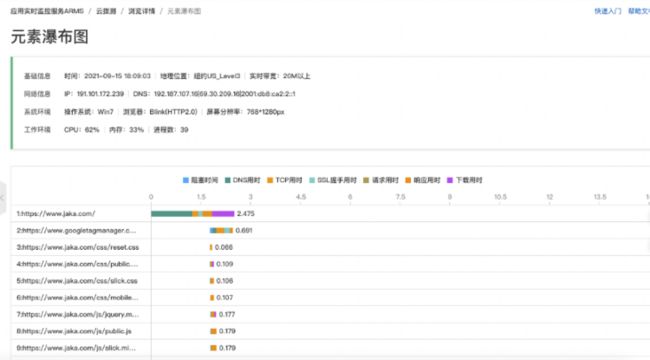
Task: Click the 0.066 timing value
Action: 224,247
